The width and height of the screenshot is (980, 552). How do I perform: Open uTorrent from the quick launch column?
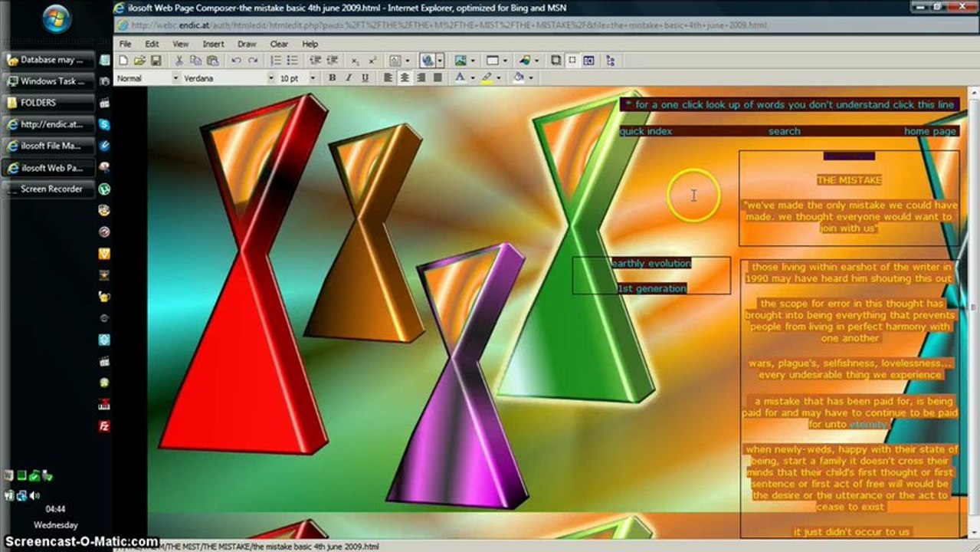click(104, 189)
